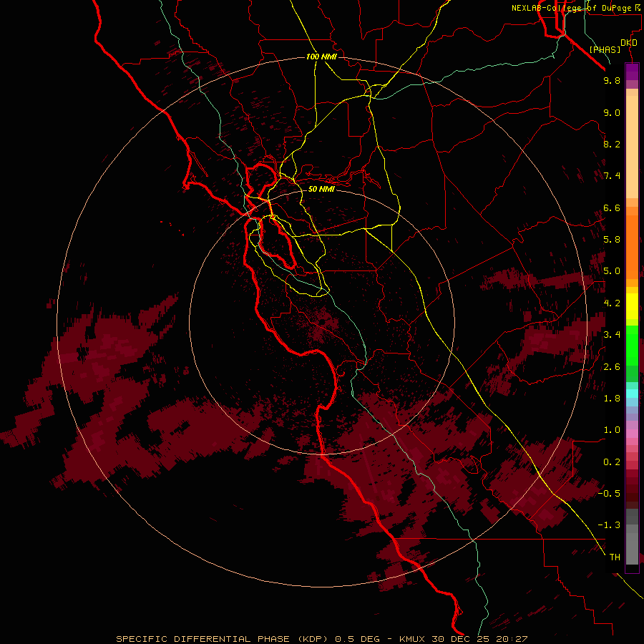
Task: Click the 100 NMI range ring label
Action: (x=321, y=57)
